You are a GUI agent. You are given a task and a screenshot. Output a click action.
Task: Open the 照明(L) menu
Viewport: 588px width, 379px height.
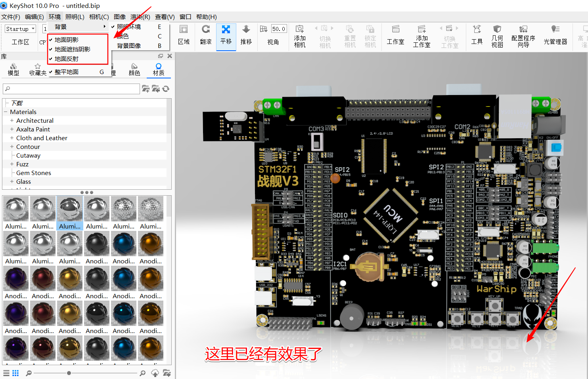coord(75,17)
